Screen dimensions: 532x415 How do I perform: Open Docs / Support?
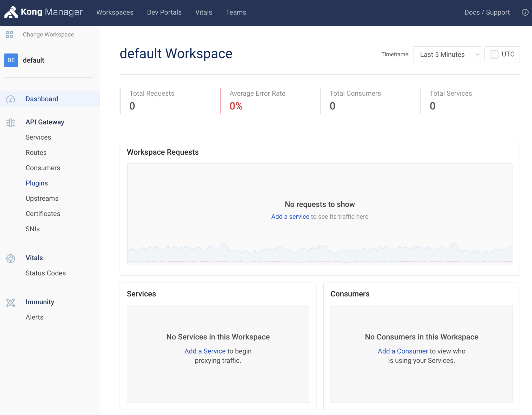coord(487,12)
